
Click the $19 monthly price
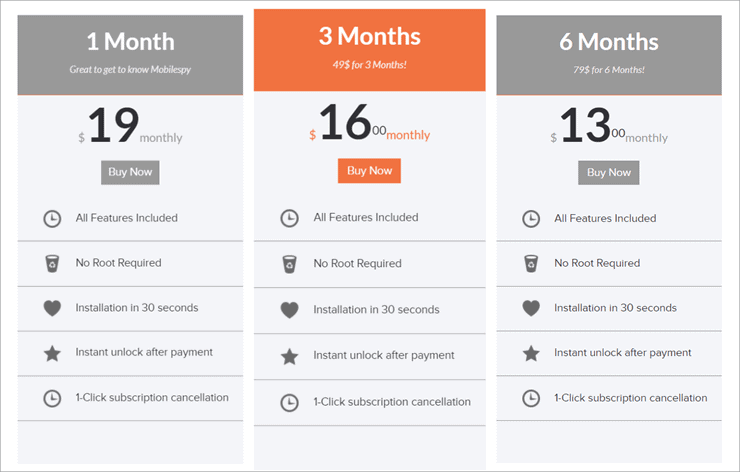(x=130, y=128)
